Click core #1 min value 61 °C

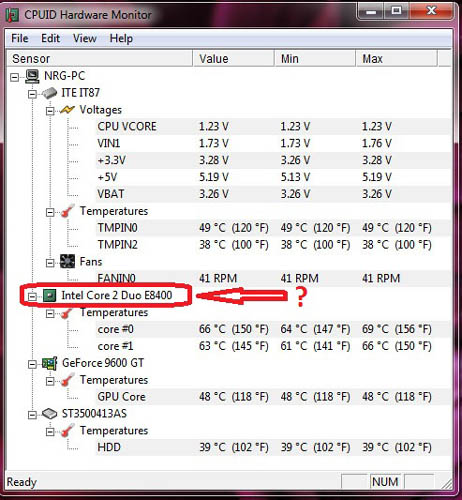point(315,346)
